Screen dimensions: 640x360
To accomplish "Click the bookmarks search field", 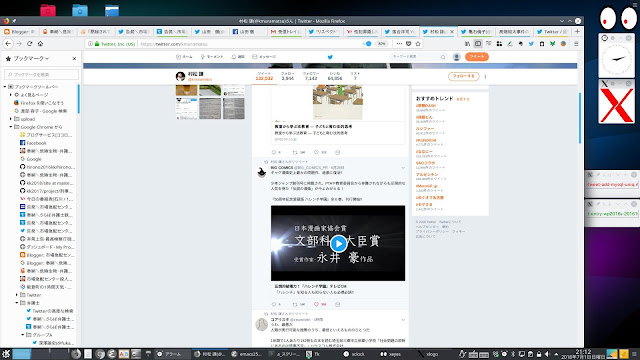I will tap(41, 74).
